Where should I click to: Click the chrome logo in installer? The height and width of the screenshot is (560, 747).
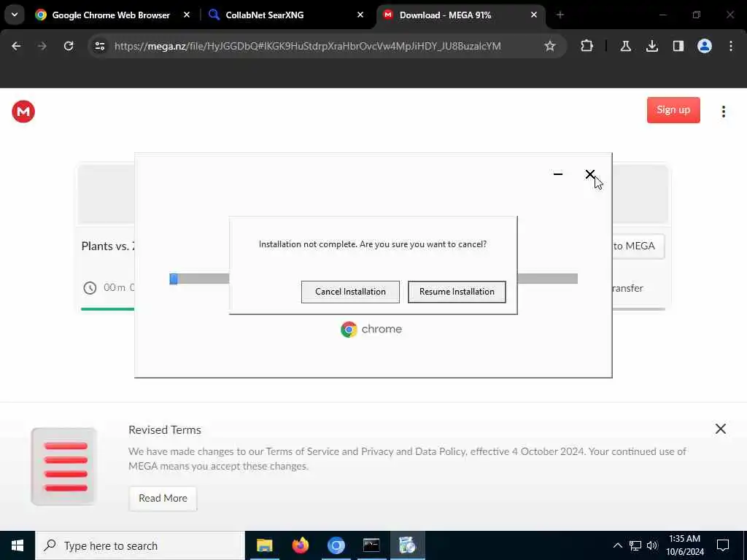[371, 329]
